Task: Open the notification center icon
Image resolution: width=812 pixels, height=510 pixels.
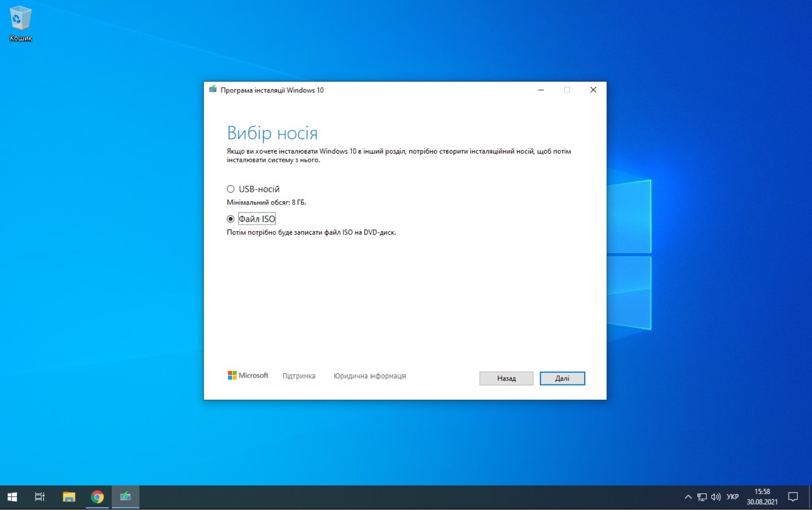Action: click(793, 497)
